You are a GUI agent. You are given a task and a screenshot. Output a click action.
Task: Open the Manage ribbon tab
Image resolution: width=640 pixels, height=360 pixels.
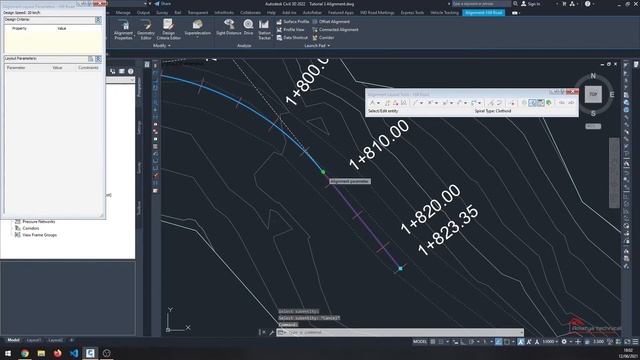click(x=123, y=13)
